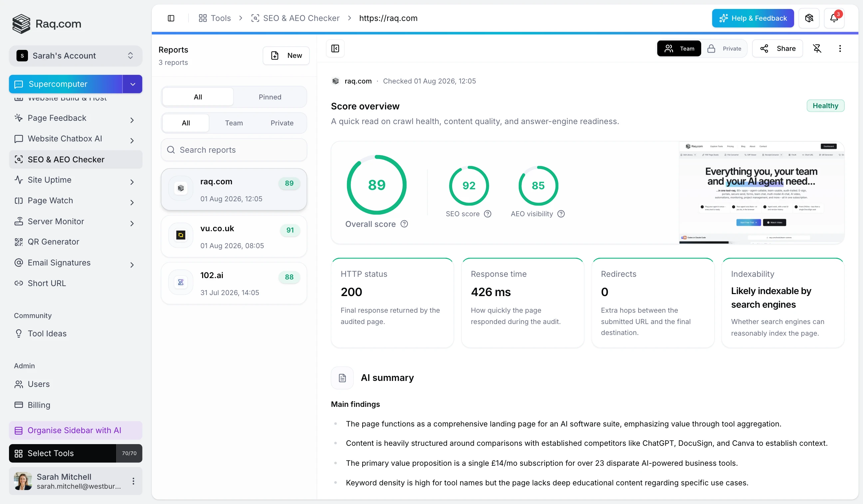Click the vu.co.uk report favicon
The width and height of the screenshot is (863, 504).
click(x=181, y=235)
